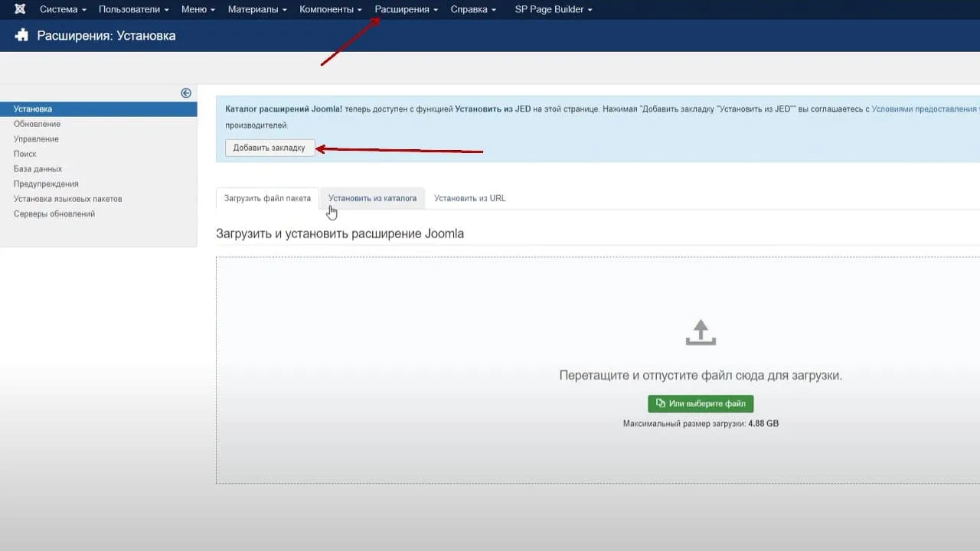Screen dimensions: 980x551
Task: Click the file drop zone area
Action: (598, 370)
